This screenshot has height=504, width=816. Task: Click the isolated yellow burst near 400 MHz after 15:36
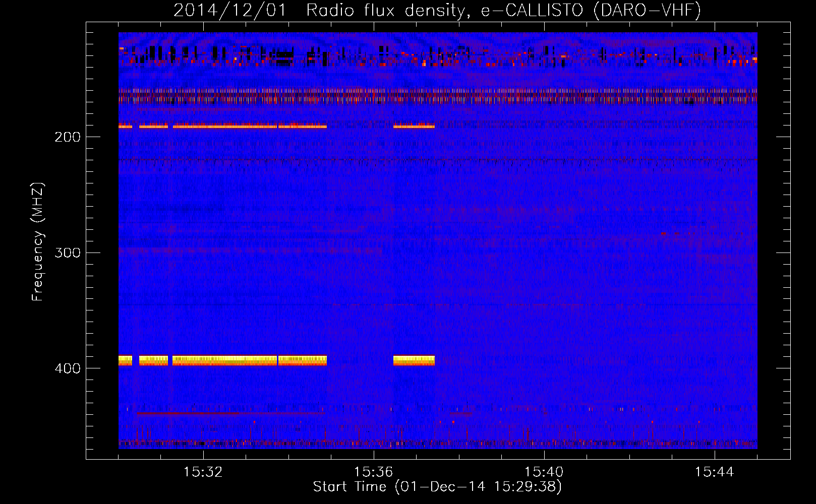click(414, 360)
